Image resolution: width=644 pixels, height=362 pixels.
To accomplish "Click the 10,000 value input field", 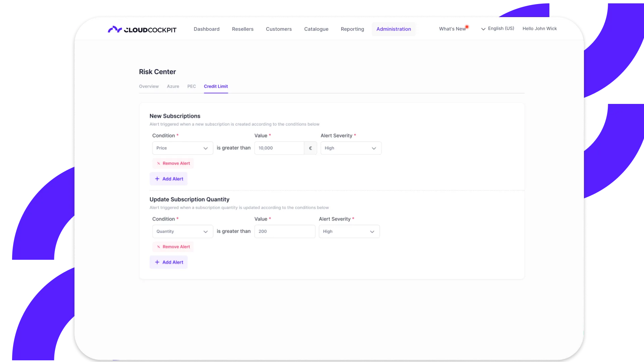I will pos(279,148).
